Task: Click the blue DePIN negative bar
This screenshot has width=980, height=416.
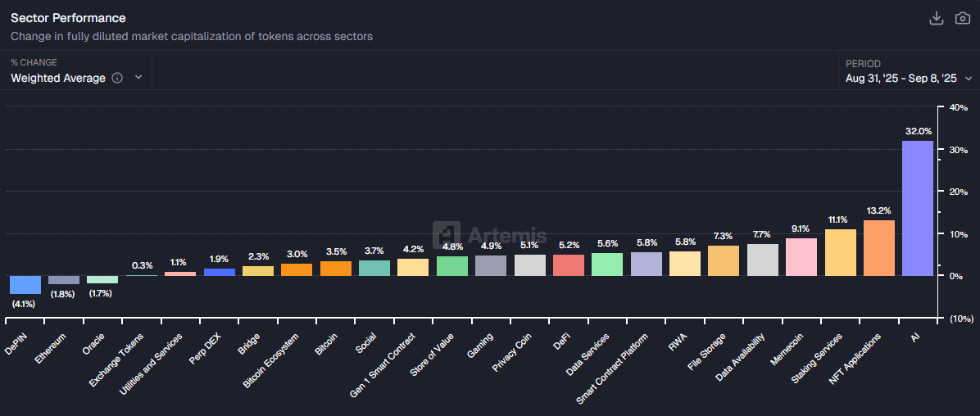Action: coord(25,284)
